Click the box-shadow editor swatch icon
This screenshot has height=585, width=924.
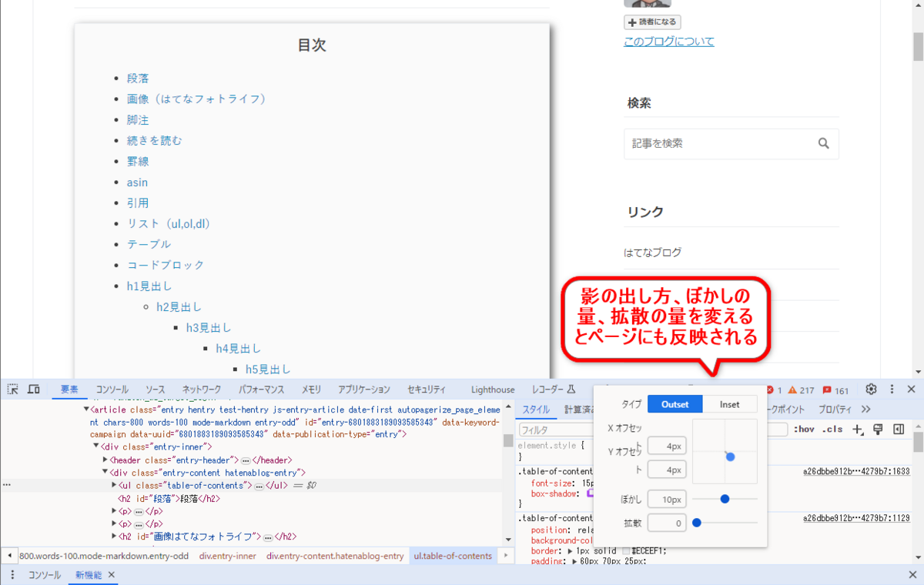click(591, 493)
